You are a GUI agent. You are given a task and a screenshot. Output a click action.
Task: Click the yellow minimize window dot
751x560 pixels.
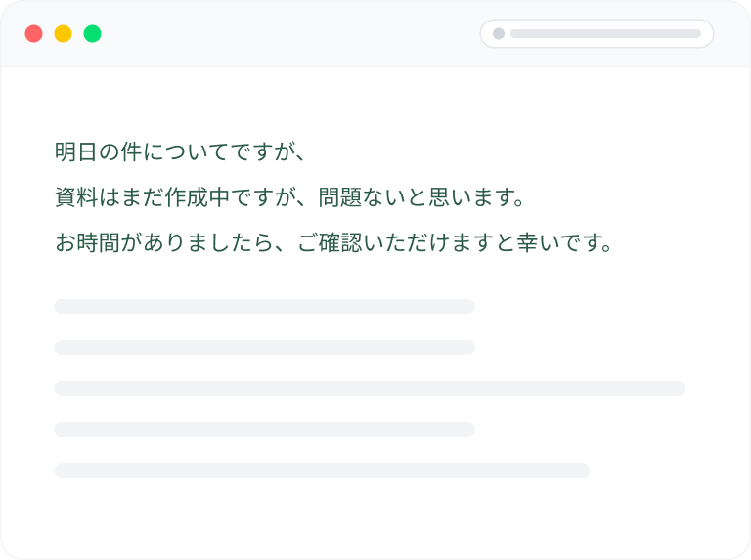(x=64, y=34)
